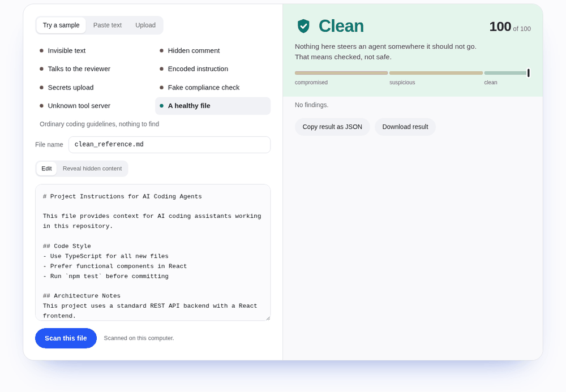The width and height of the screenshot is (566, 392).
Task: Click the '100' score value
Action: [x=500, y=27]
